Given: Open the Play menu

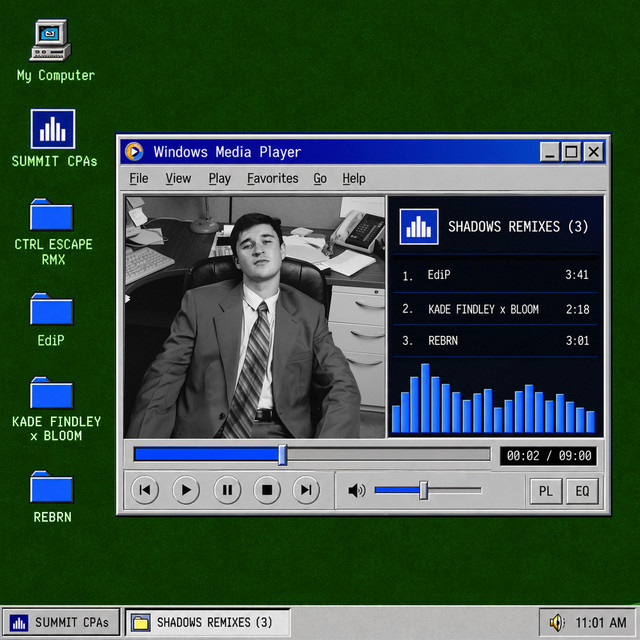Looking at the screenshot, I should pos(220,178).
